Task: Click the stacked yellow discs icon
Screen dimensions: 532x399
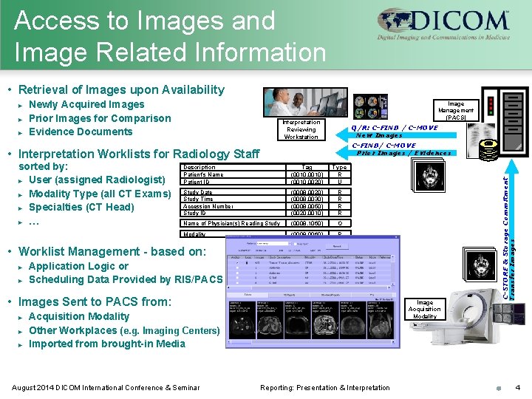Action: tap(488, 150)
